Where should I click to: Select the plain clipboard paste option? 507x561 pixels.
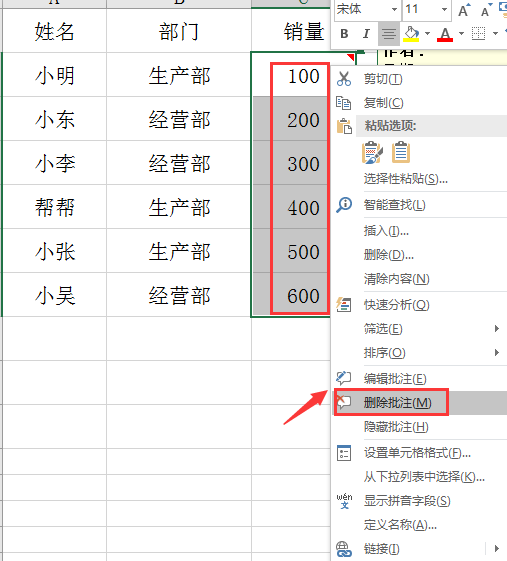point(401,152)
